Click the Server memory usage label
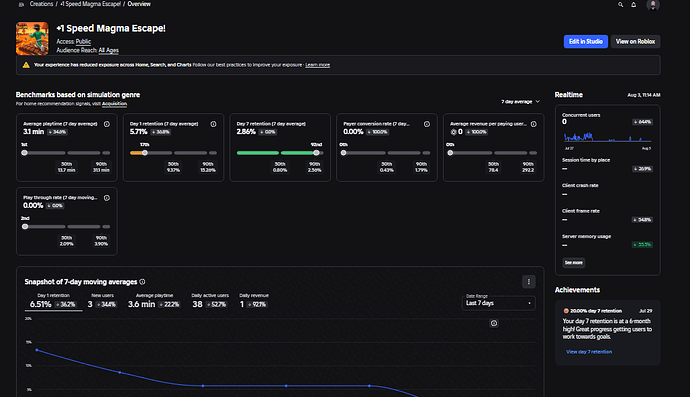 click(x=586, y=236)
